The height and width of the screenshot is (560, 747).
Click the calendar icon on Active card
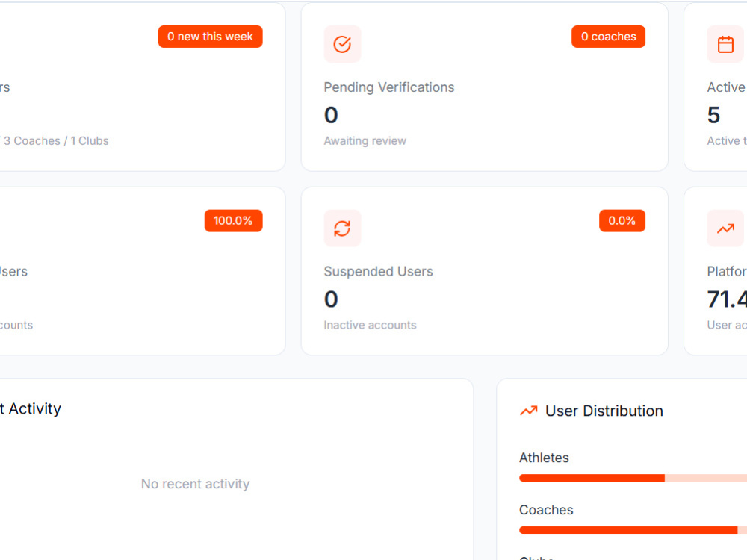coord(725,44)
